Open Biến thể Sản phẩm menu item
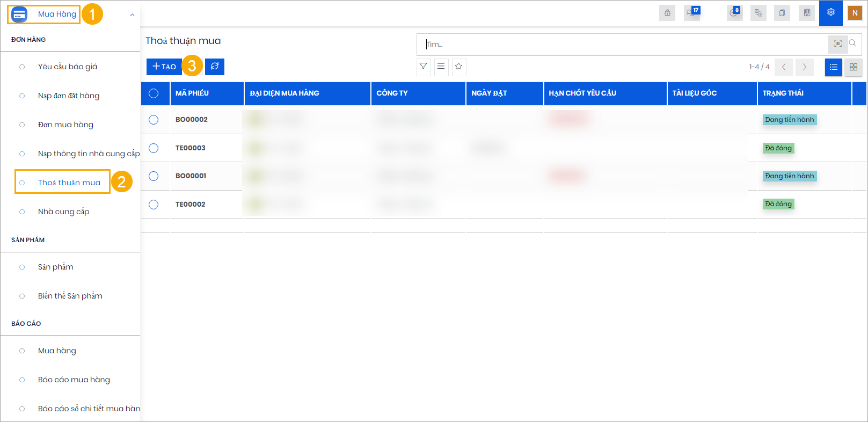Screen dimensions: 868x422 70,296
